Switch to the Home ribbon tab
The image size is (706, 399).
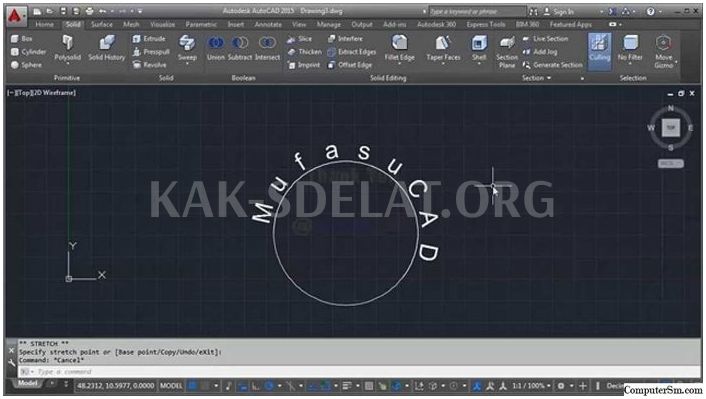pos(45,24)
